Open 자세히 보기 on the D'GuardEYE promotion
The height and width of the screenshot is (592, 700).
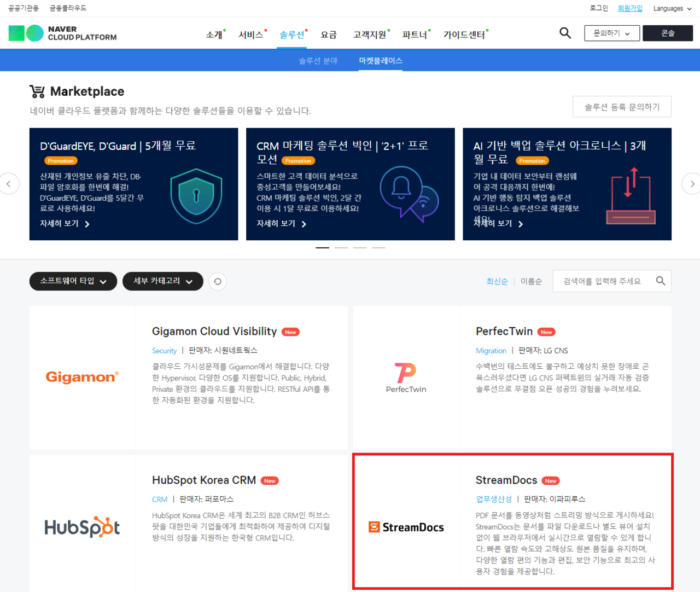(60, 223)
